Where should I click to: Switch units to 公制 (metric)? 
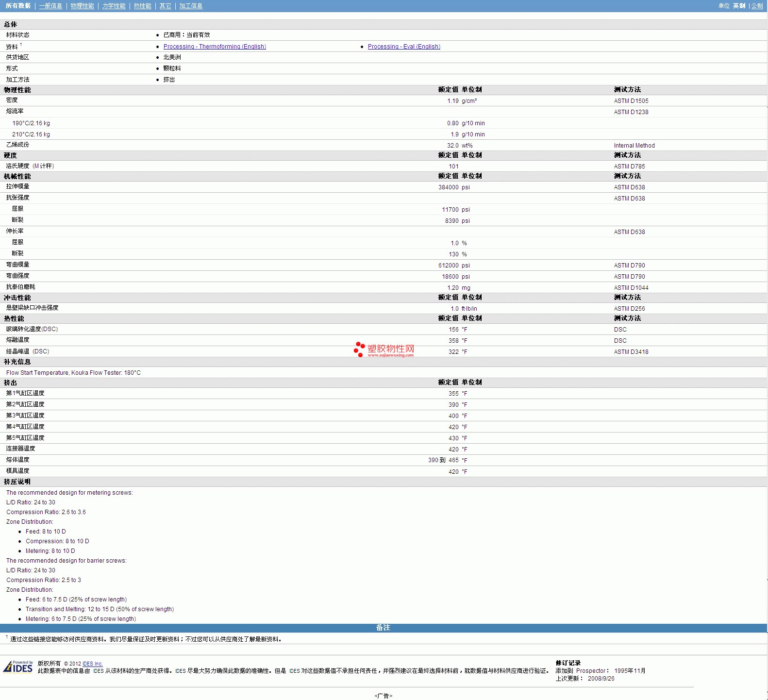click(x=757, y=6)
